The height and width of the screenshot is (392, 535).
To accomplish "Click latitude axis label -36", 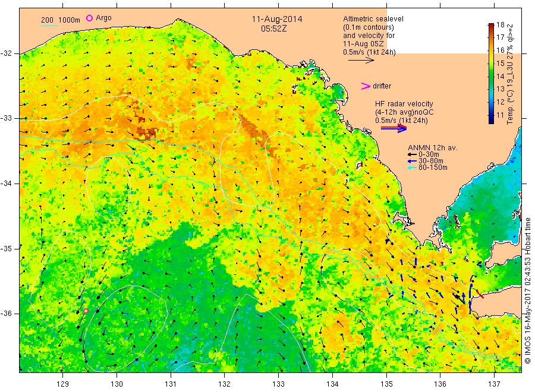I will 6,313.
